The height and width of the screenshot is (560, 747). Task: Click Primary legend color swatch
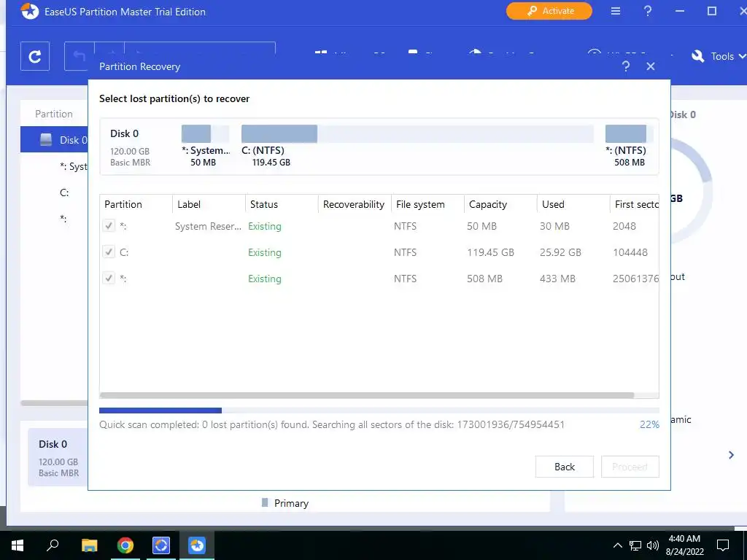click(x=265, y=502)
